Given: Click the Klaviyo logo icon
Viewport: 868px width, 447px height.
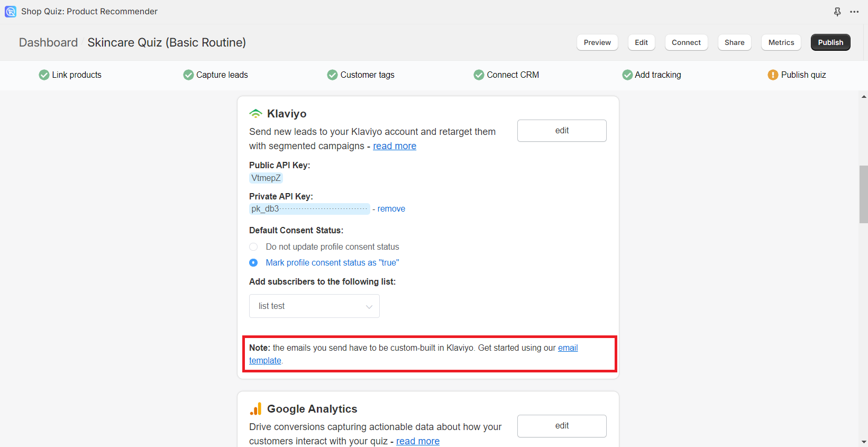Looking at the screenshot, I should pos(255,113).
